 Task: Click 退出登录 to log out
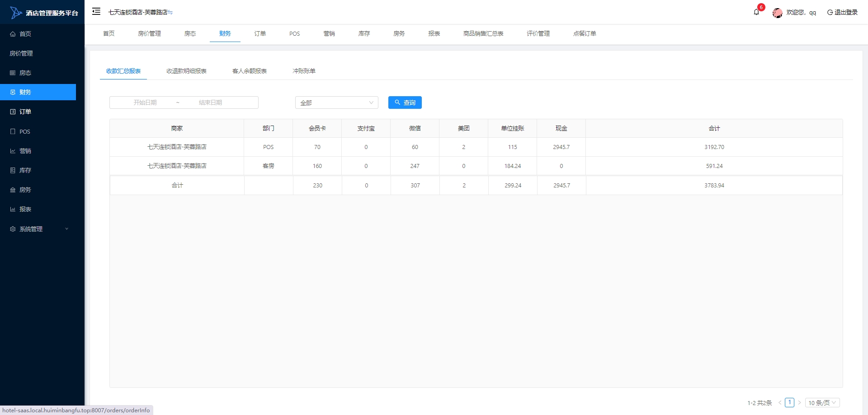pos(842,13)
